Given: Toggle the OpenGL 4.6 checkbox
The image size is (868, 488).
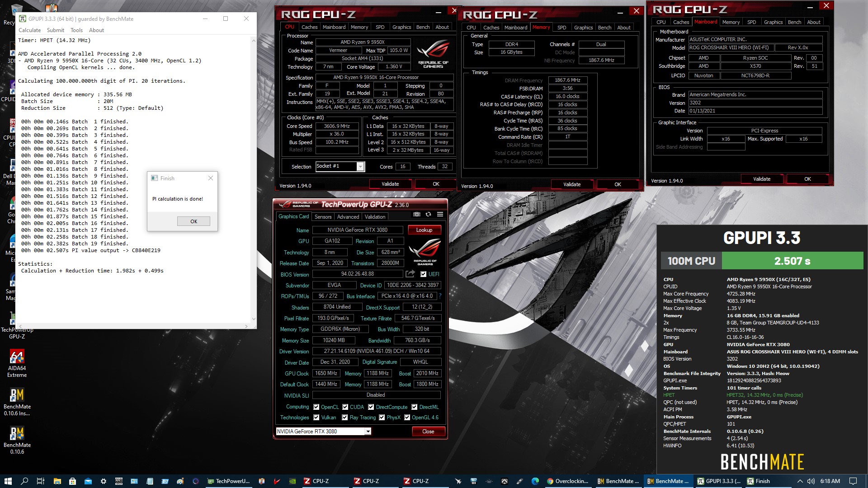Looking at the screenshot, I should [407, 418].
